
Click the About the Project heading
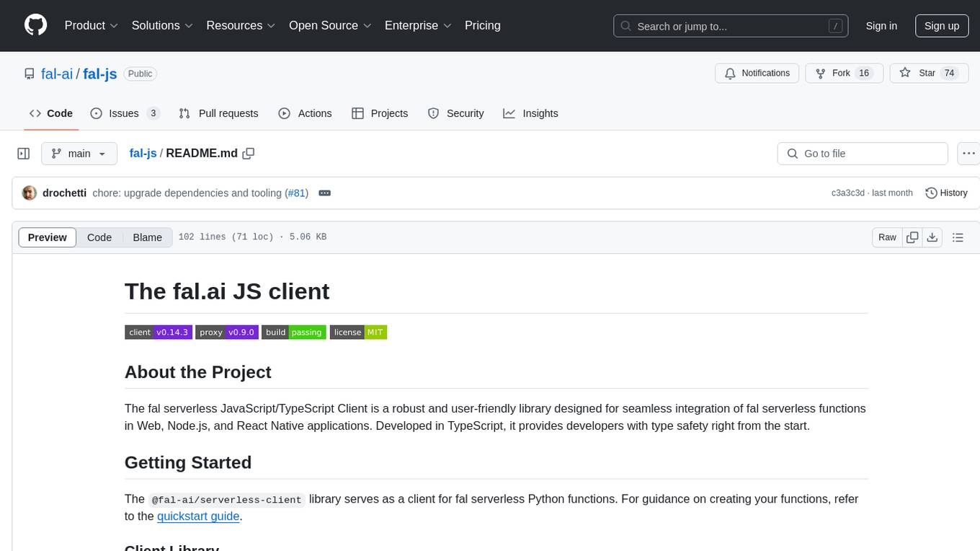pyautogui.click(x=197, y=372)
